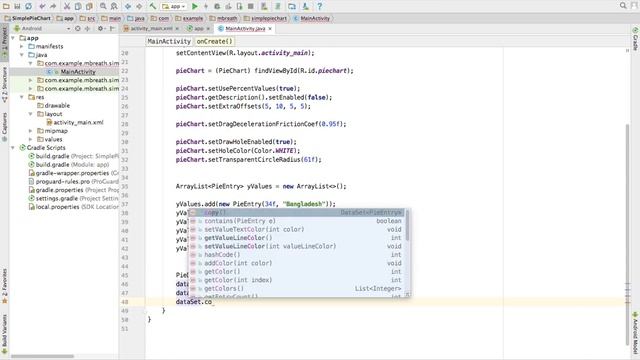Select MainActivity in the project tree
The width and height of the screenshot is (640, 360).
[78, 72]
